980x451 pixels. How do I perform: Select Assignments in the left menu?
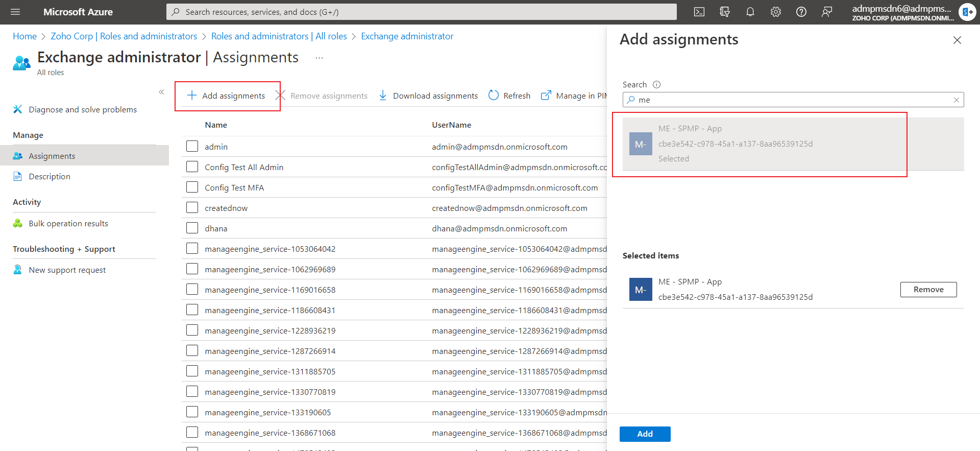(x=84, y=156)
